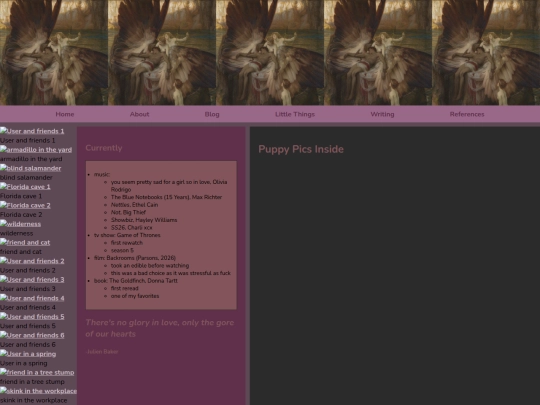Click the 'Not, Big Thief' entry

(x=128, y=212)
